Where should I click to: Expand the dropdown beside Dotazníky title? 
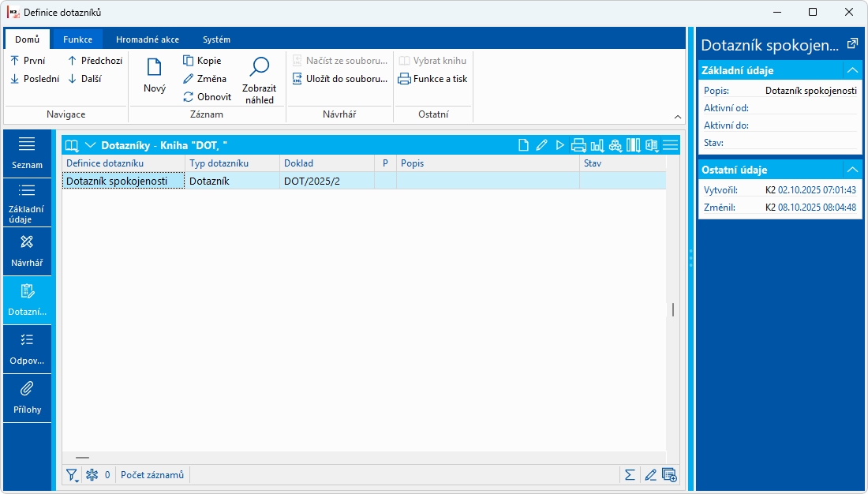click(x=90, y=145)
